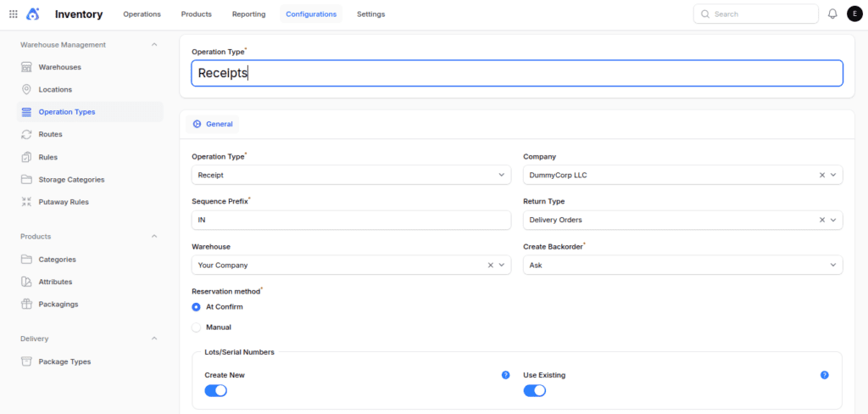This screenshot has height=414, width=868.
Task: Open the Products top menu
Action: coord(197,14)
